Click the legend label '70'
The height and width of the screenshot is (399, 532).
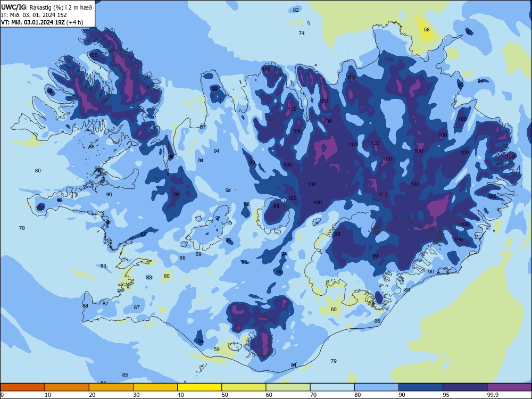coord(313,395)
